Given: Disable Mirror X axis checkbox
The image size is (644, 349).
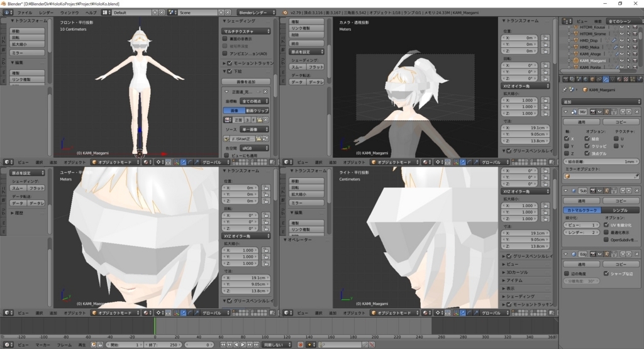Looking at the screenshot, I should tap(567, 138).
